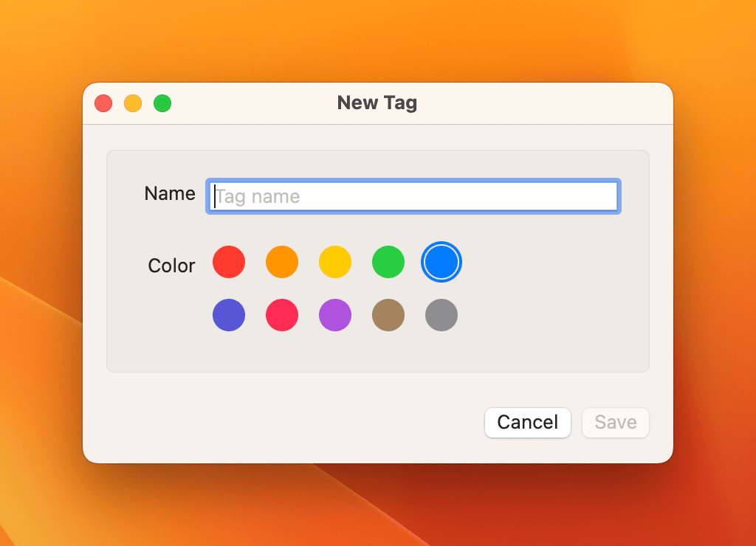The width and height of the screenshot is (756, 546).
Task: Cancel the New Tag dialog
Action: point(527,423)
